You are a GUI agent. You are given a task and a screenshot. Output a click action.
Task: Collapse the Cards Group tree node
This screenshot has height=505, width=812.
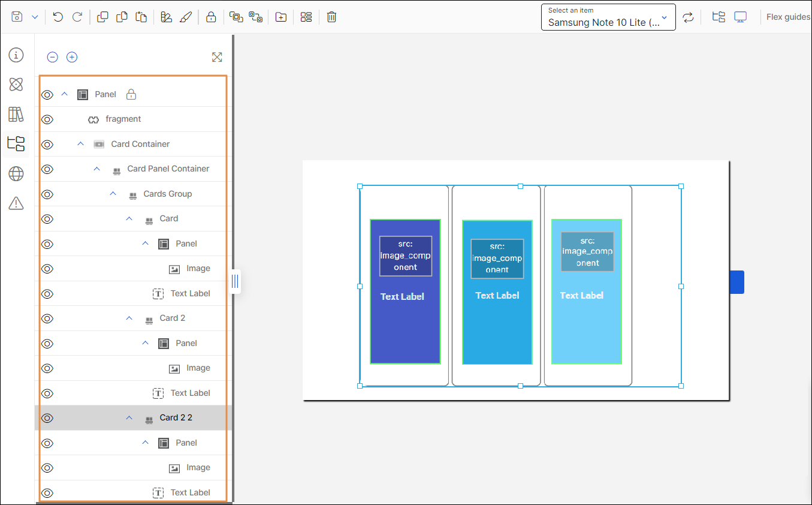point(113,194)
